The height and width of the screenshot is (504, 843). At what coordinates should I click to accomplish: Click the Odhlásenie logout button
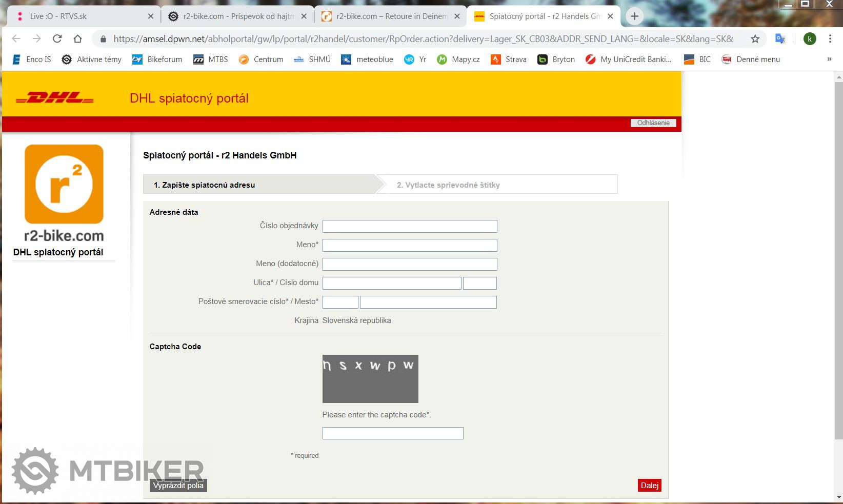tap(653, 123)
